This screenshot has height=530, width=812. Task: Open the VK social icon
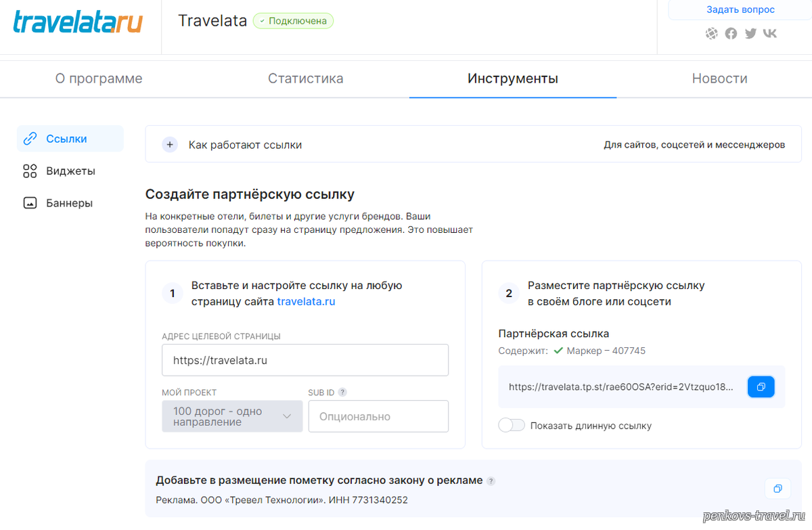(x=770, y=33)
